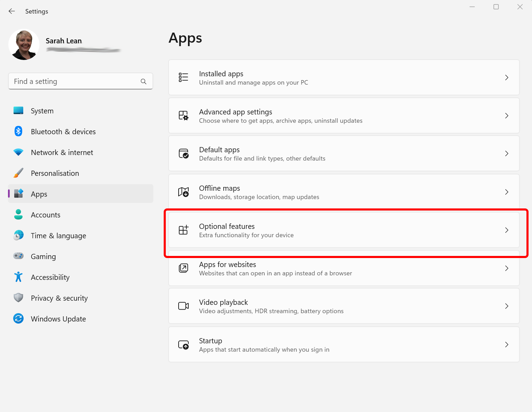Open Startup settings
This screenshot has width=532, height=412.
(x=343, y=344)
